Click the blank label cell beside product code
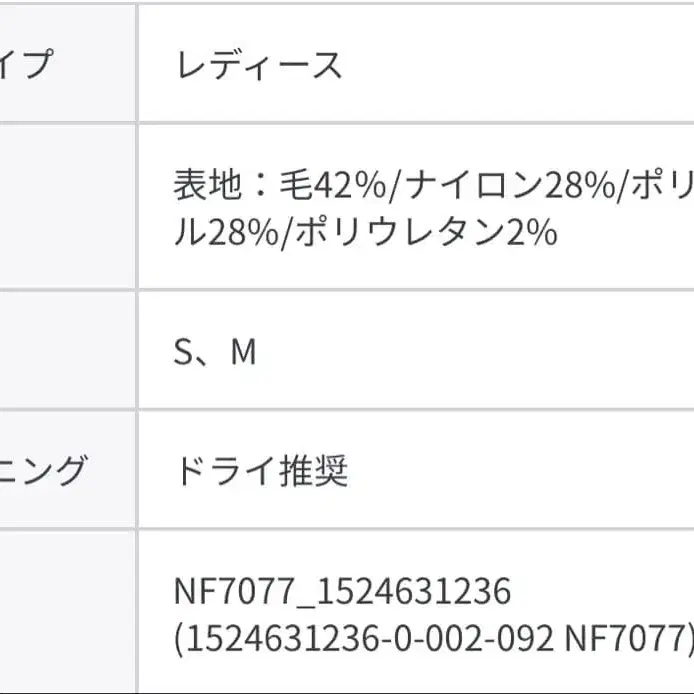Screen dimensions: 694x694 pyautogui.click(x=66, y=612)
